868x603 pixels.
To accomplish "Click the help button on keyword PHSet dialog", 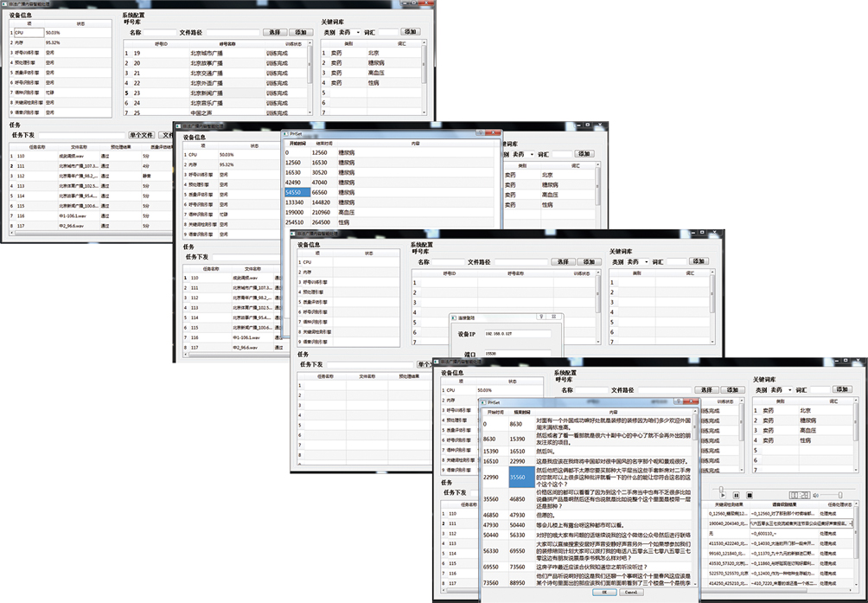I will 482,133.
